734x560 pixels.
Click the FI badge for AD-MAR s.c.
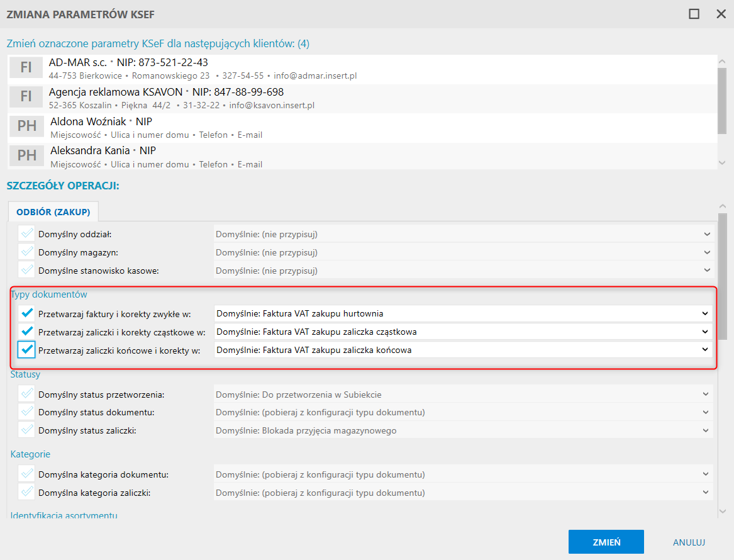[26, 68]
